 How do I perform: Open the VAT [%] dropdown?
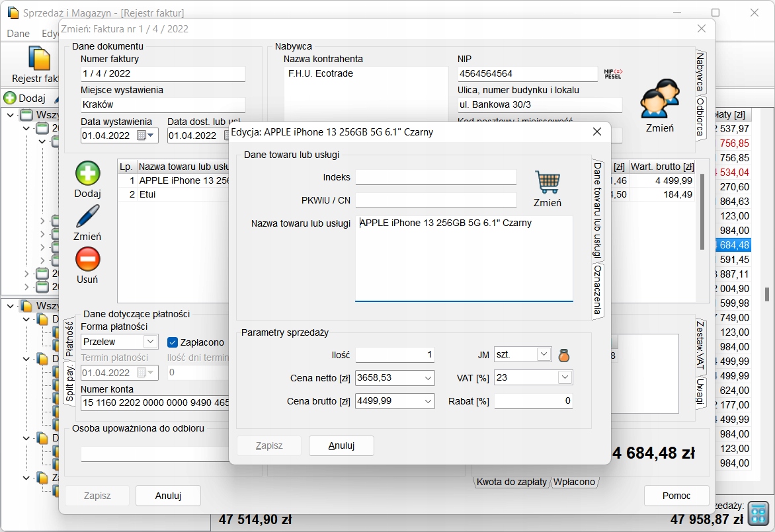(x=564, y=377)
